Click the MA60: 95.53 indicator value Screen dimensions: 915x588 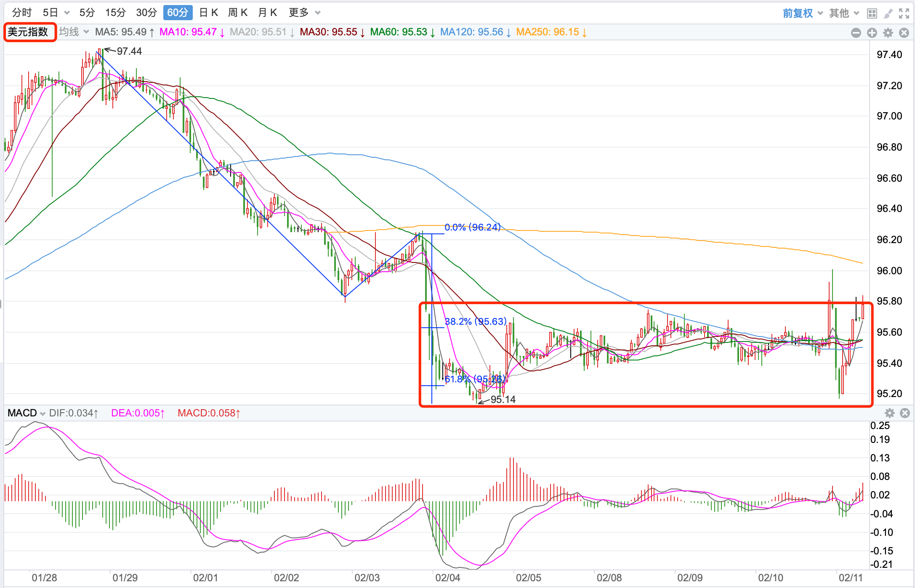(x=403, y=32)
